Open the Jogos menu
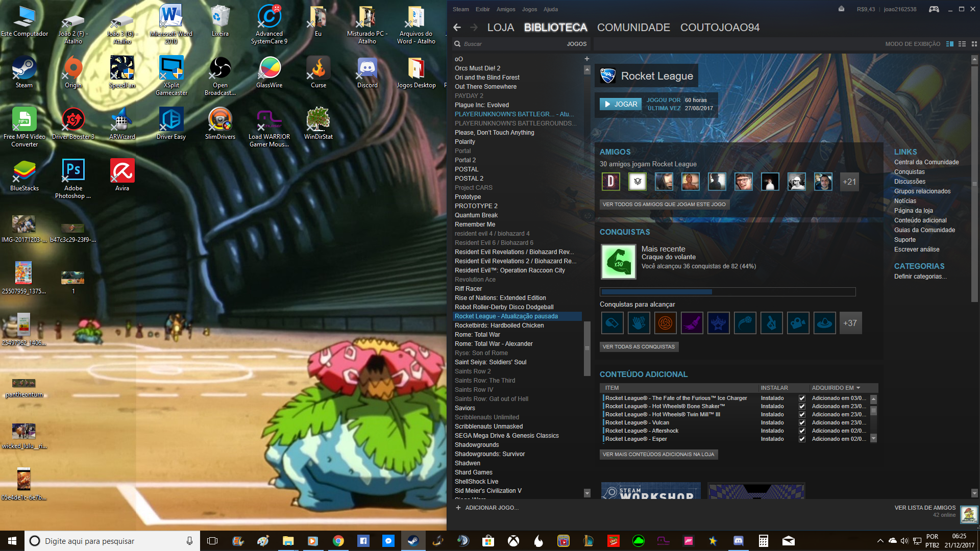This screenshot has width=980, height=551. pos(529,9)
